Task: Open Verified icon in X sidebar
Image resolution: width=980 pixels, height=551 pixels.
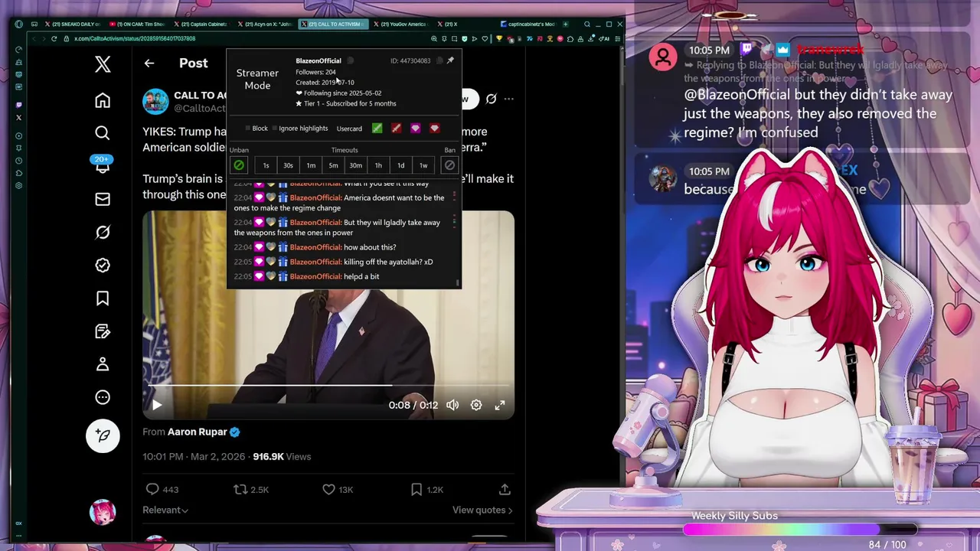Action: [x=103, y=265]
